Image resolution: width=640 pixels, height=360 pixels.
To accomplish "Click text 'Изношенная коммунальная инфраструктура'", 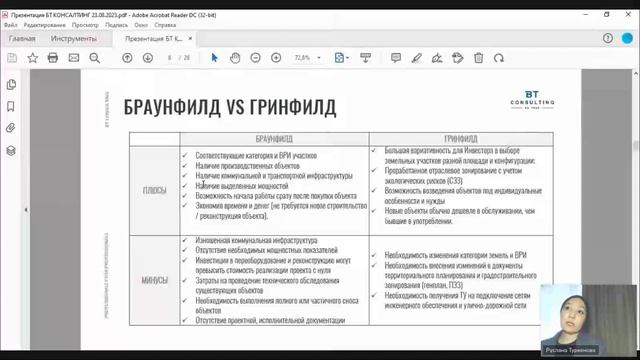I will tap(256, 240).
